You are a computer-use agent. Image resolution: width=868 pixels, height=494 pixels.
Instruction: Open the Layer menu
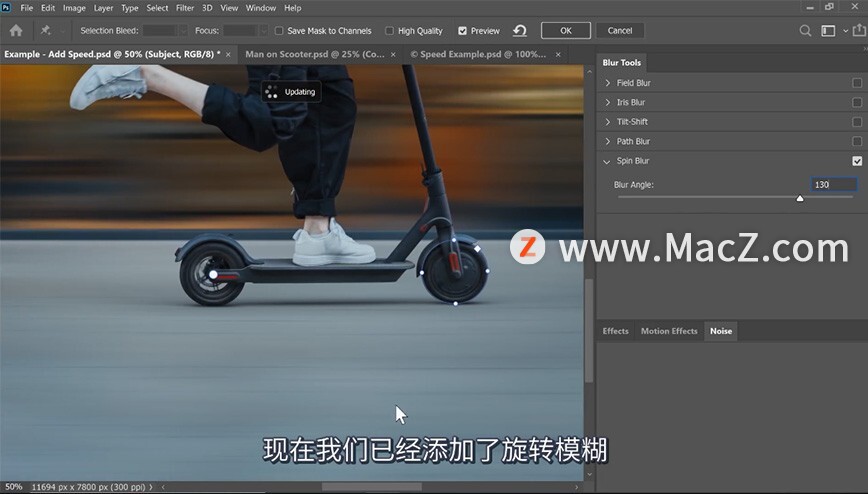coord(103,8)
